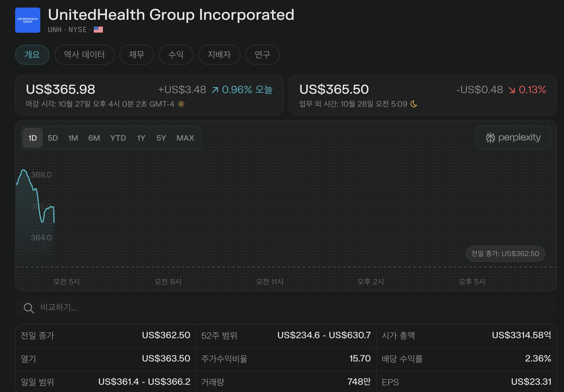The width and height of the screenshot is (564, 392).
Task: Click the 일일 범위 value US$361.4 - US$366.2
Action: pos(144,382)
